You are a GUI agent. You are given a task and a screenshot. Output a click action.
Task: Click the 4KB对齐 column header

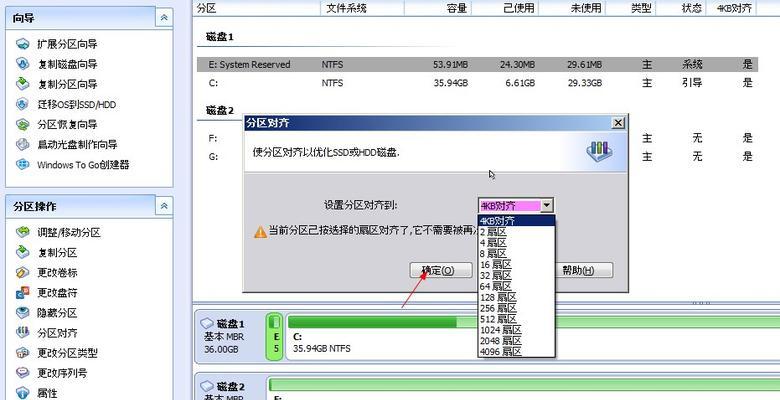click(731, 8)
